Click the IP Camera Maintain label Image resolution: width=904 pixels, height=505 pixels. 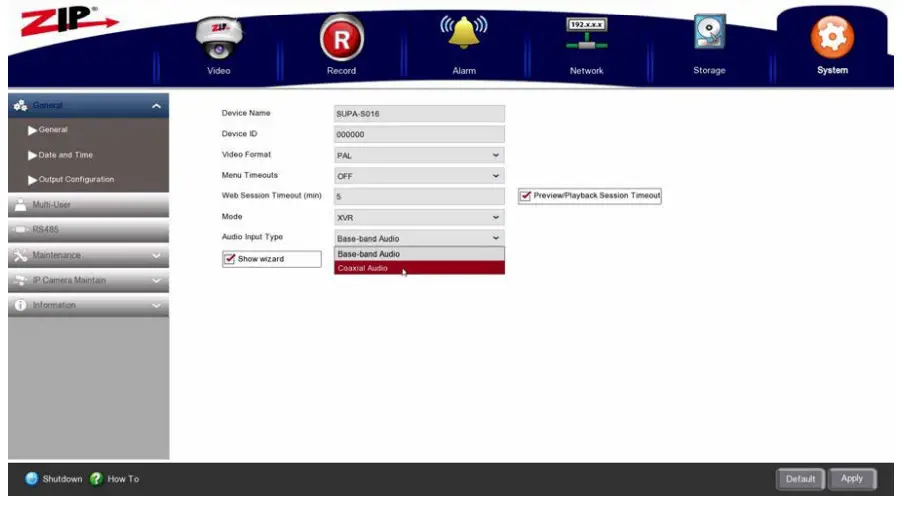click(x=69, y=280)
